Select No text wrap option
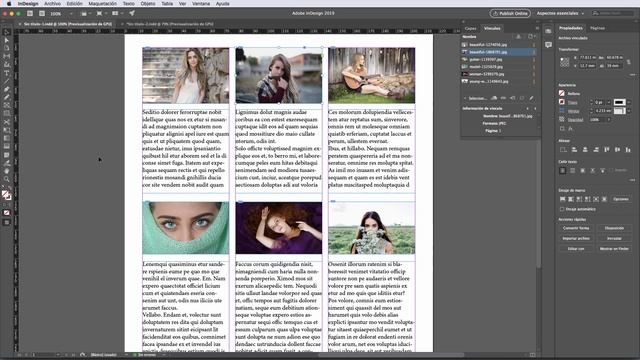 [562, 170]
